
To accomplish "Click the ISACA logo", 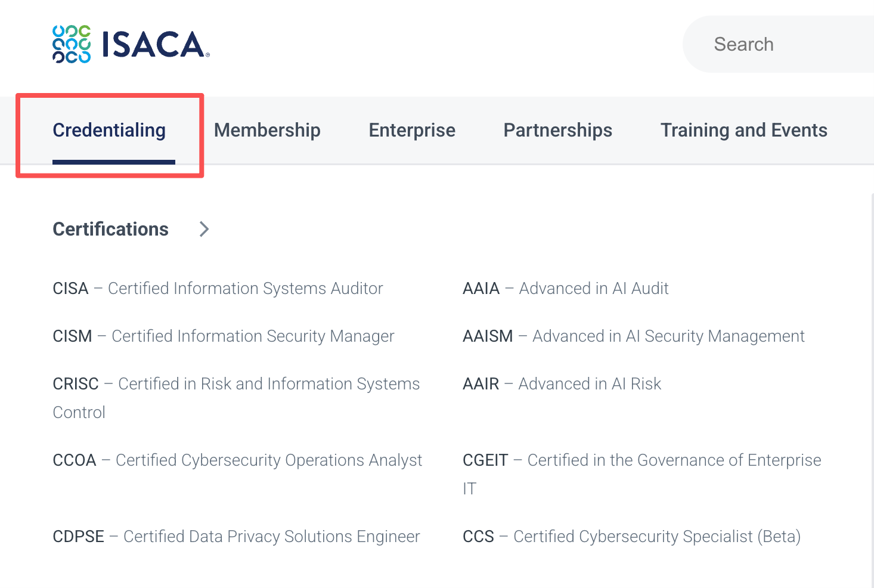I will coord(131,44).
